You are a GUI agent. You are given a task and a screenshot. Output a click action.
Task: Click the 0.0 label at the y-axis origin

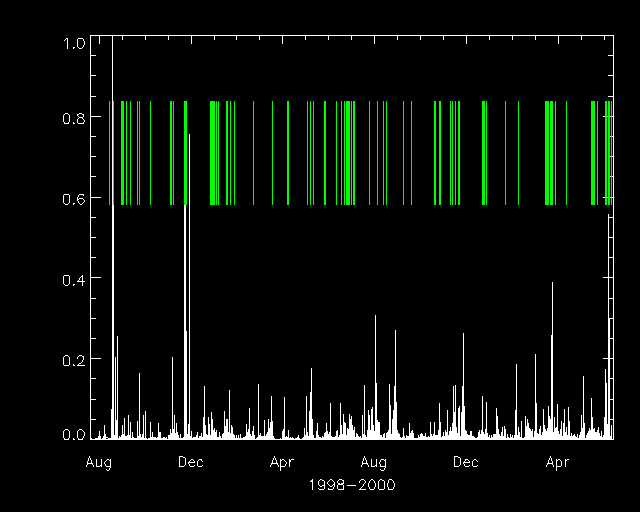74,435
